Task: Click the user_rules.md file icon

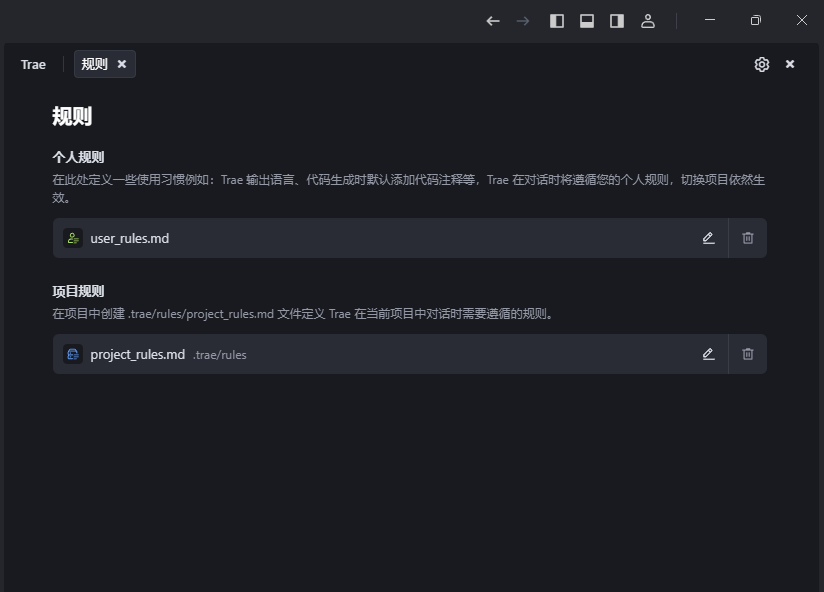Action: [x=73, y=238]
